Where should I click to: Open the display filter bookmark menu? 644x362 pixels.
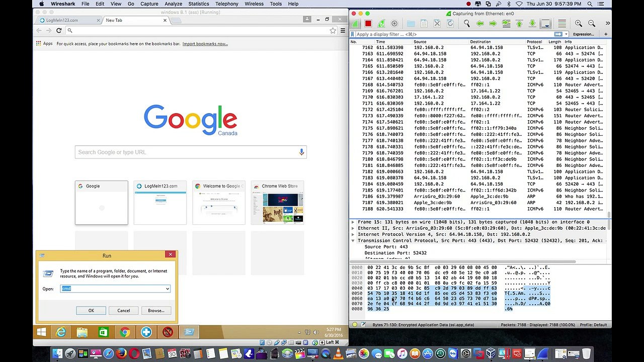point(353,34)
